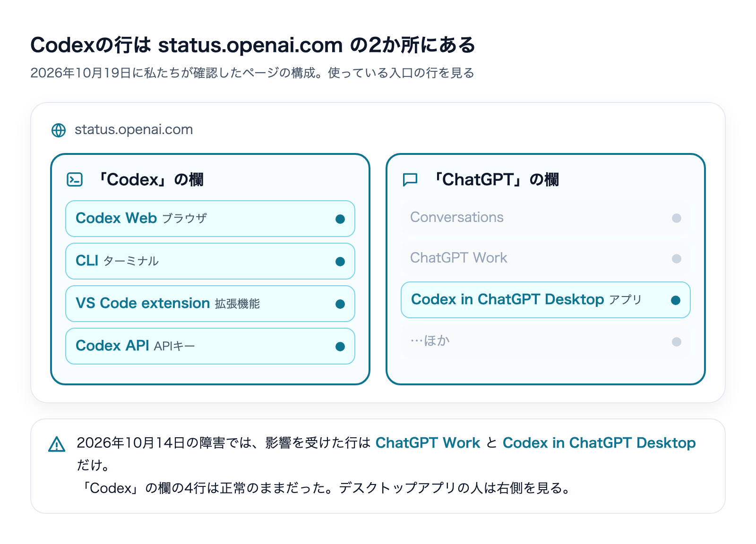Click the globe icon beside status.openai.com
Screen dimensions: 756x544
59,130
